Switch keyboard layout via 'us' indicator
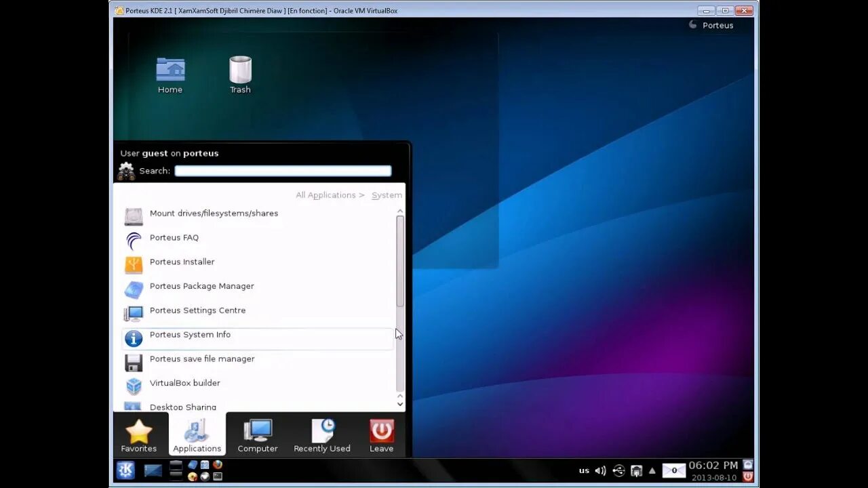The height and width of the screenshot is (488, 868). (584, 470)
